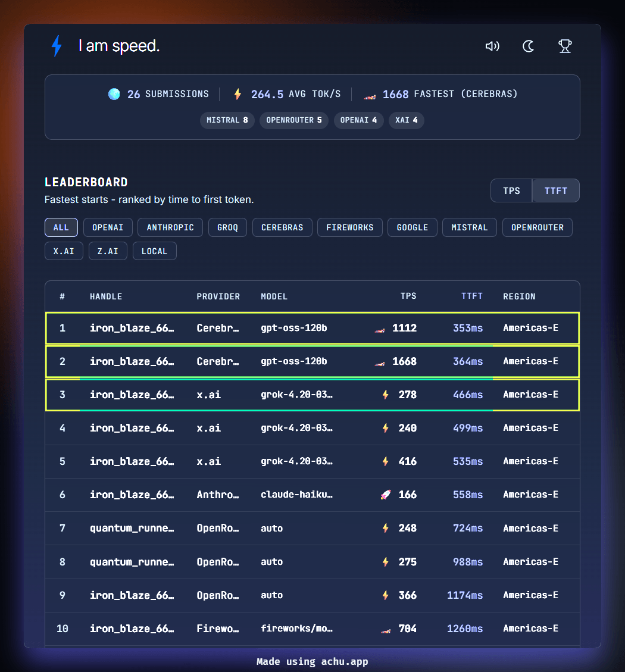This screenshot has width=625, height=672.
Task: Filter leaderboard by X.AI
Action: [64, 251]
